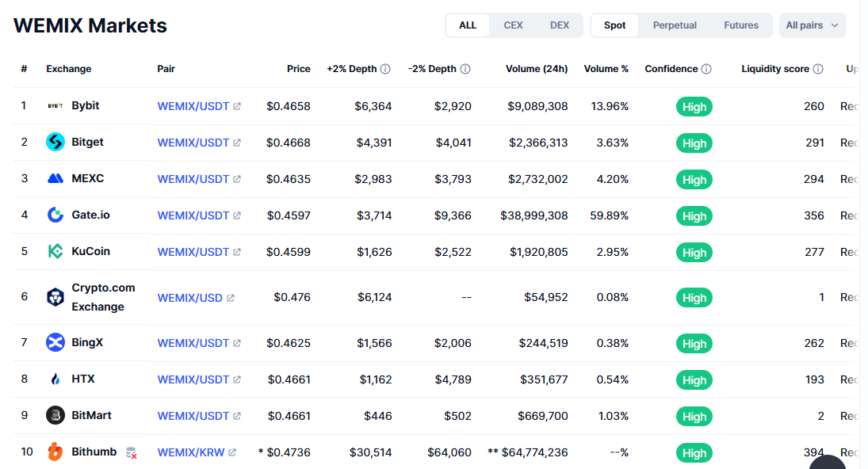Click the High confidence badge for Bithumb
The height and width of the screenshot is (469, 868).
(x=694, y=453)
